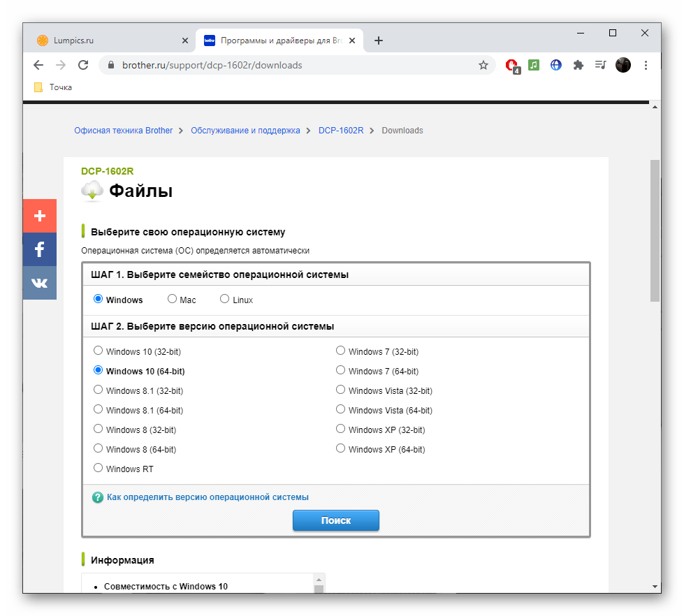The height and width of the screenshot is (616, 684).
Task: Open DCP-1602R breadcrumb link
Action: coord(341,131)
